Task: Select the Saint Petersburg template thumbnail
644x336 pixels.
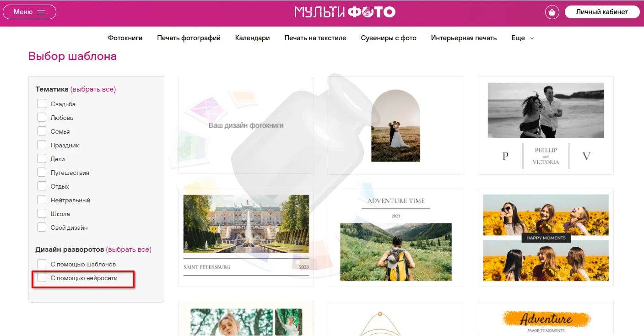Action: tap(246, 237)
